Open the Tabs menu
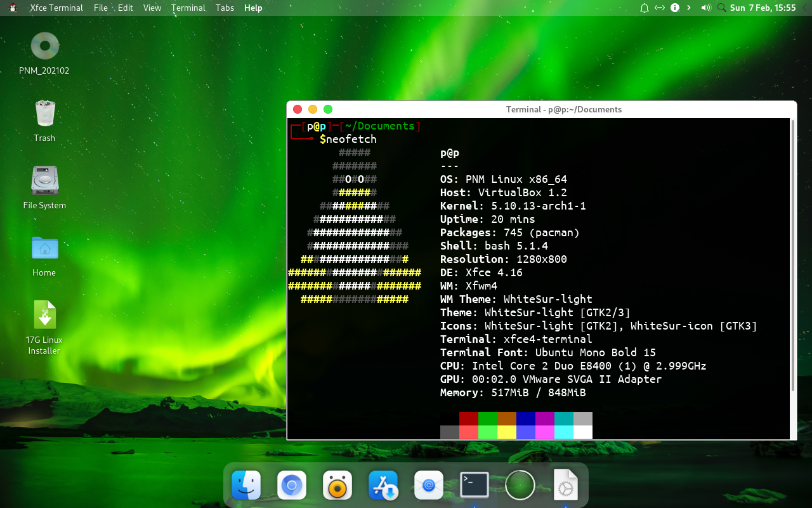The width and height of the screenshot is (812, 508). (225, 8)
